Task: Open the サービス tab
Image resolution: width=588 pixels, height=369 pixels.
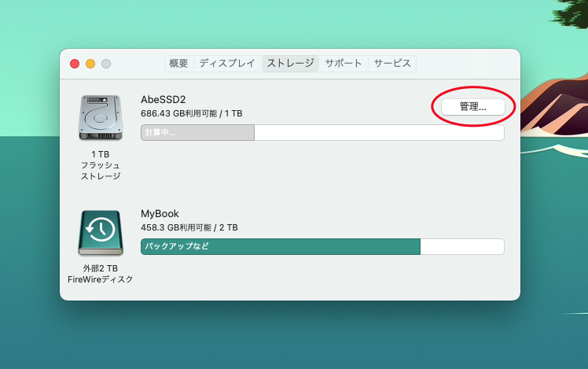Action: (392, 64)
